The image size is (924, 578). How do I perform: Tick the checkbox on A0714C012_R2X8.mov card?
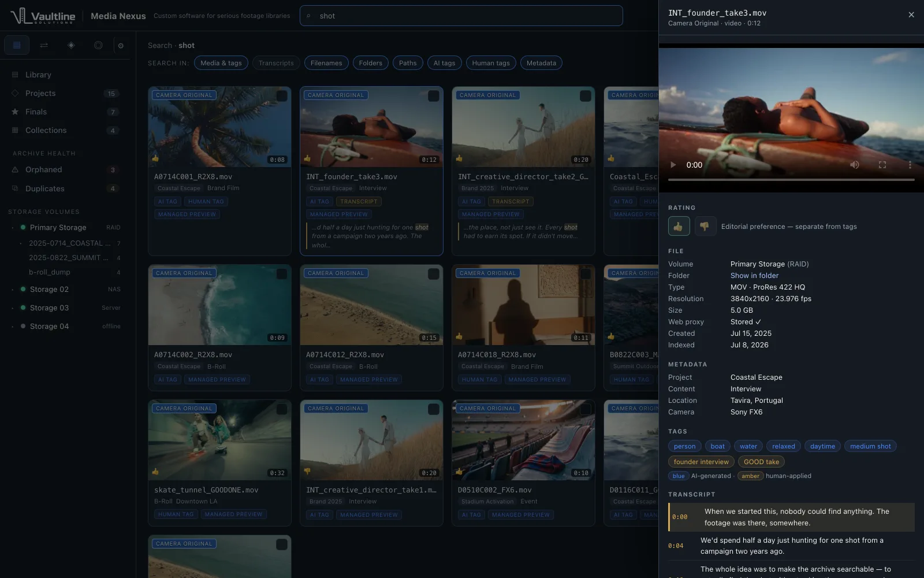pos(433,274)
